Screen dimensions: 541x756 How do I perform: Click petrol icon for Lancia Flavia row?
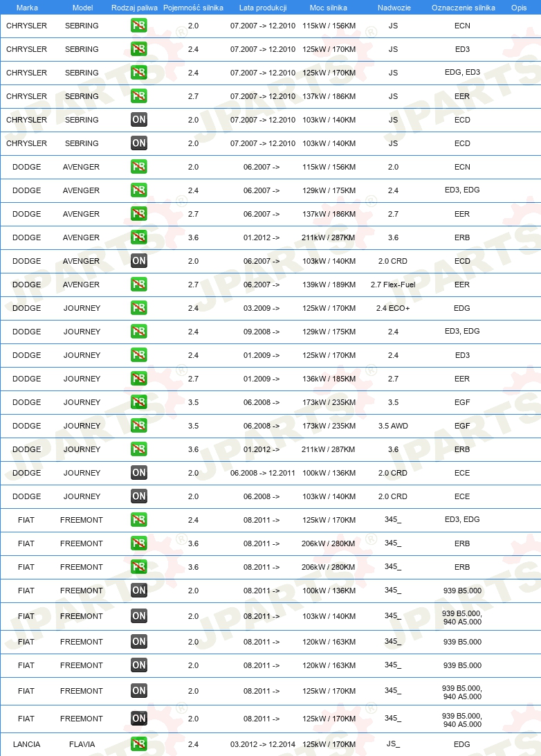click(x=139, y=744)
